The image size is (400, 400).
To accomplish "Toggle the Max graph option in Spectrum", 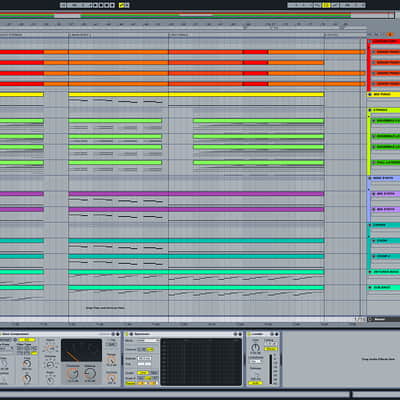I will pyautogui.click(x=155, y=372).
